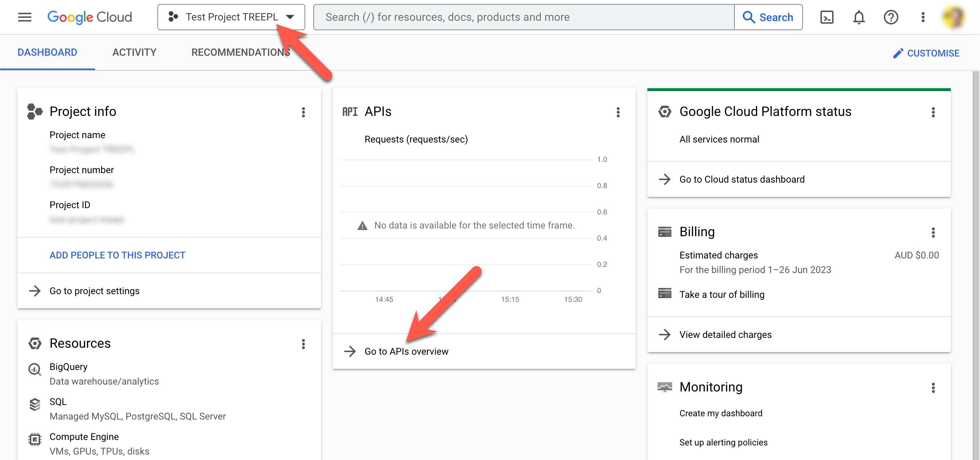Viewport: 980px width, 460px height.
Task: Click Add People To This Project
Action: pyautogui.click(x=117, y=255)
